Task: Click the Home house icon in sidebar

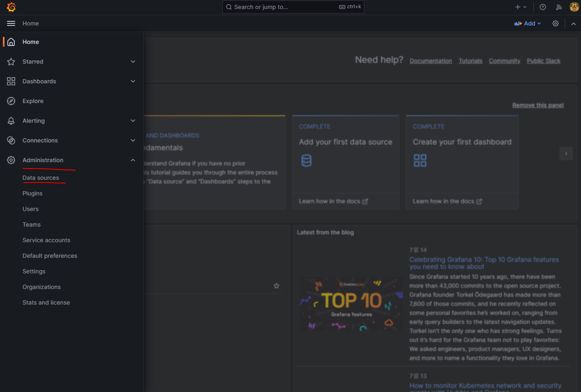Action: tap(11, 42)
